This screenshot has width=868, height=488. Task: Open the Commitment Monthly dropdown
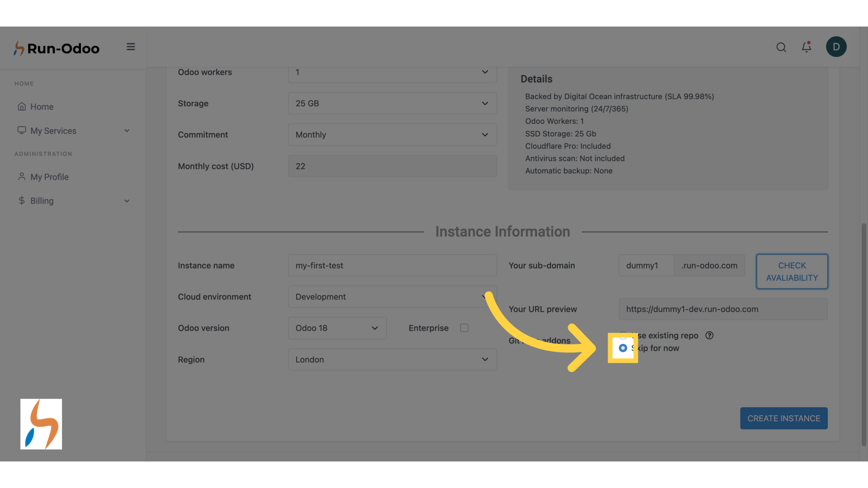click(x=392, y=135)
